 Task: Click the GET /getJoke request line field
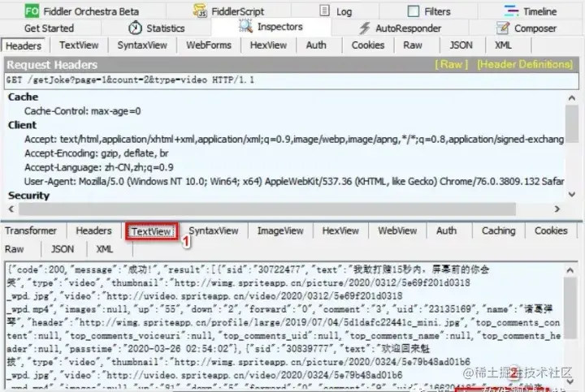click(x=292, y=80)
